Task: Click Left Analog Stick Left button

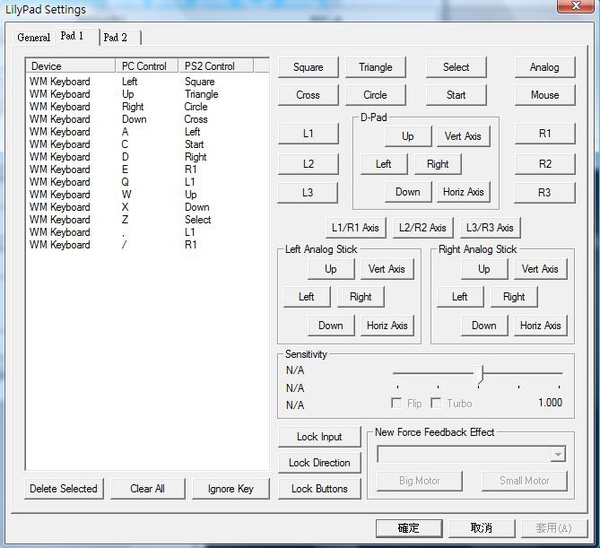Action: coord(307,297)
